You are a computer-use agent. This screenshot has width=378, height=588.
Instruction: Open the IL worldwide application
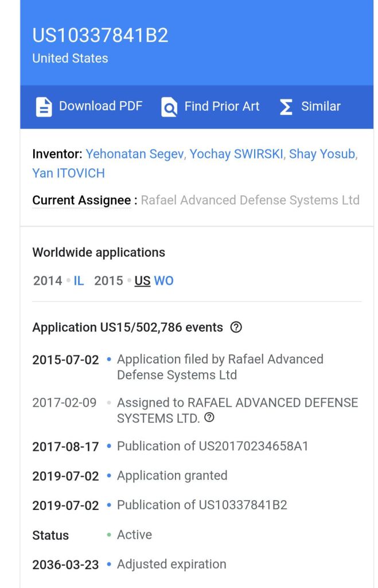pos(78,281)
